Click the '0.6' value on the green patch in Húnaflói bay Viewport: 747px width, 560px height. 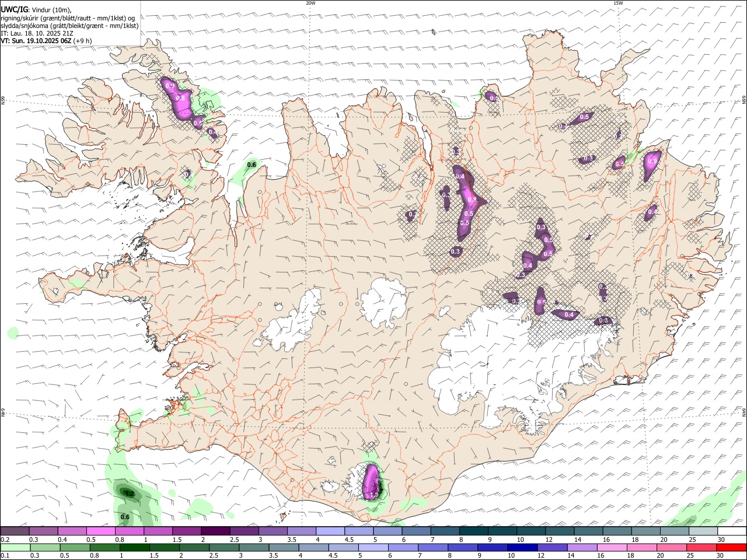[252, 165]
